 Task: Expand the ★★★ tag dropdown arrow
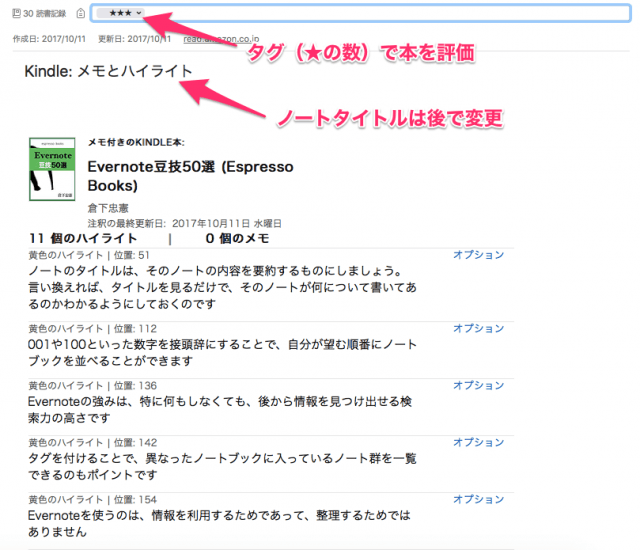click(x=139, y=13)
